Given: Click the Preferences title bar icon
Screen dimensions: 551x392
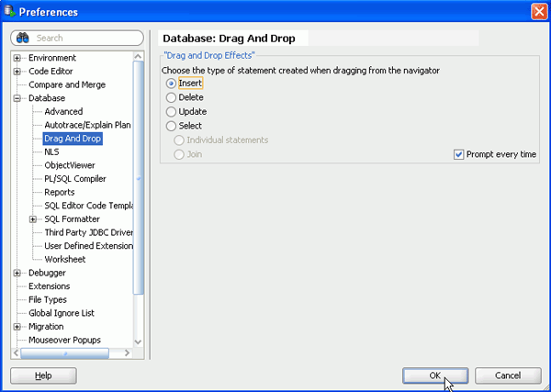Looking at the screenshot, I should click(9, 11).
